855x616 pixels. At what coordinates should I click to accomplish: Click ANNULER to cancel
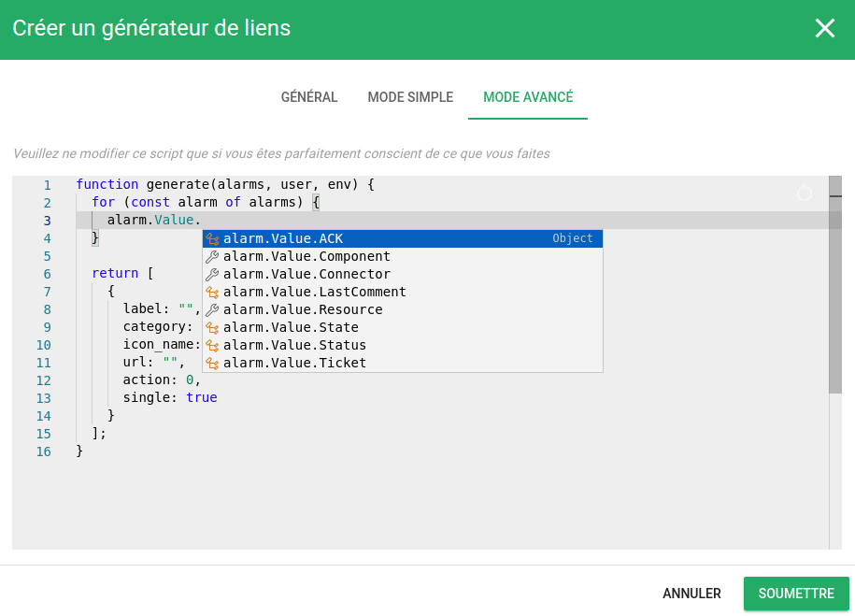(691, 593)
